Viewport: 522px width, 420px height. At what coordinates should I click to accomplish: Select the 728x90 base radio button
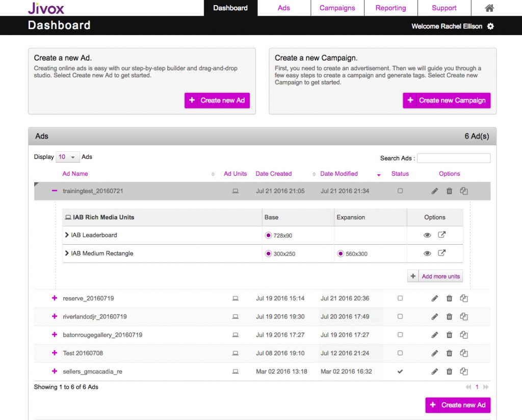pos(269,235)
